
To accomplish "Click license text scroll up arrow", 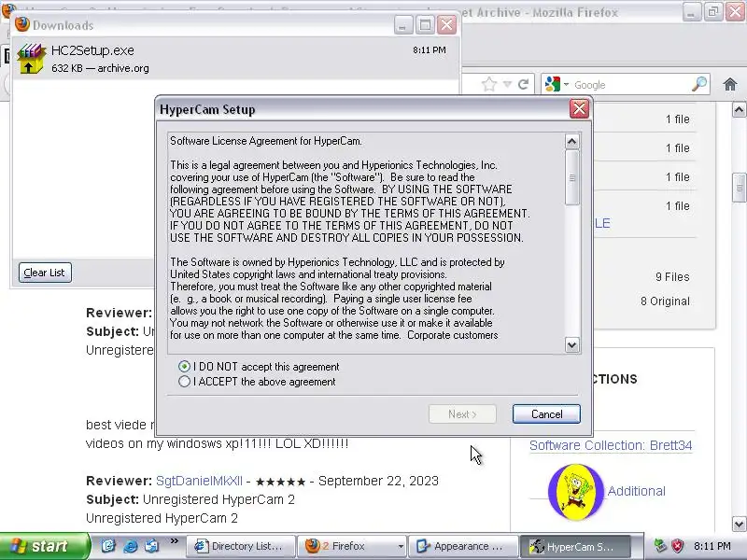I will pos(571,142).
